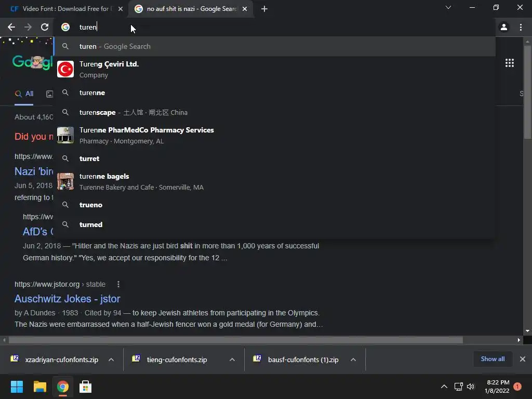Open the Chrome profile icon

point(504,27)
